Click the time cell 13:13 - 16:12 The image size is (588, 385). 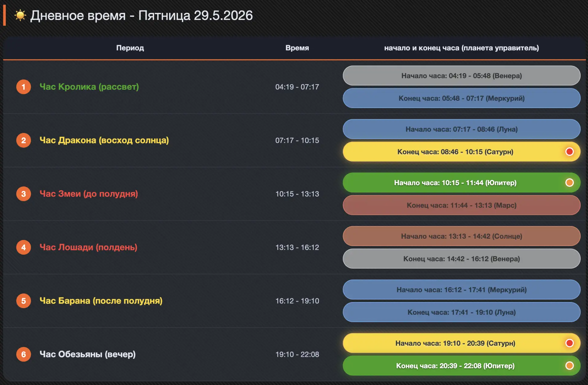[297, 247]
